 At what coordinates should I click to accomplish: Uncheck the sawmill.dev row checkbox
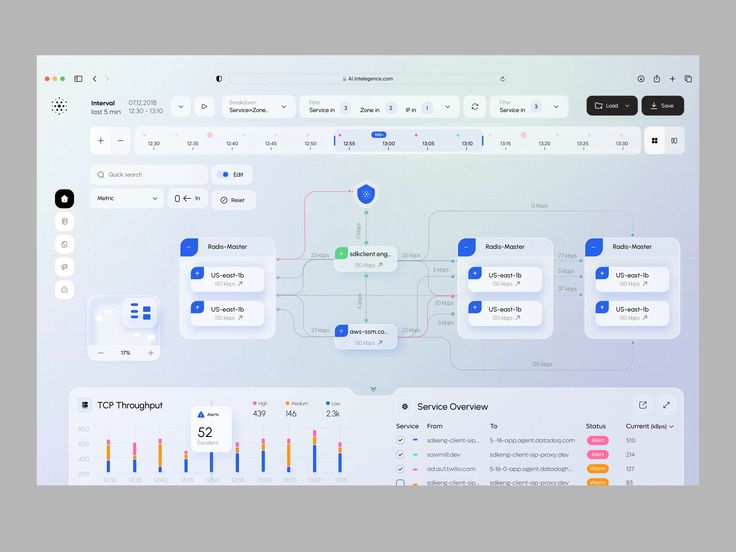(x=400, y=454)
